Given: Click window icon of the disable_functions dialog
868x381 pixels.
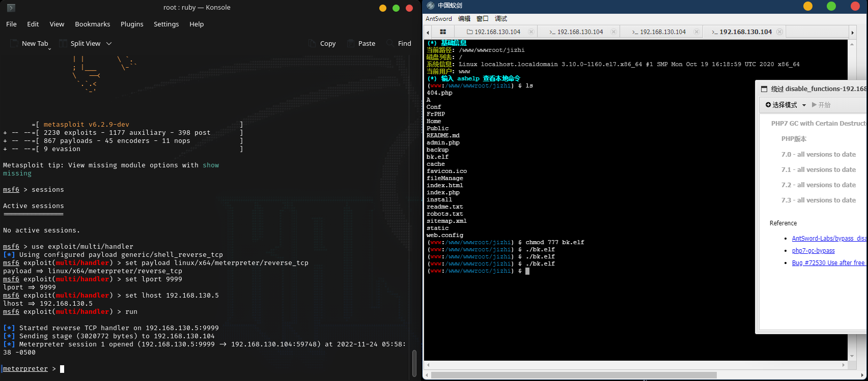Looking at the screenshot, I should click(764, 89).
